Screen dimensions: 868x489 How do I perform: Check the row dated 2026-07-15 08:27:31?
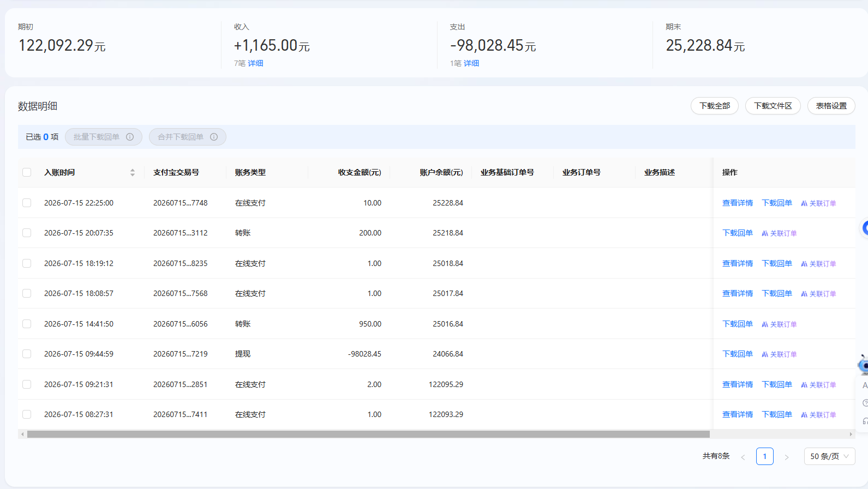coord(27,414)
